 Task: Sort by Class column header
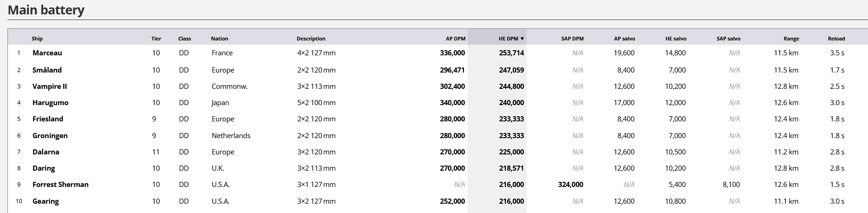[x=184, y=39]
